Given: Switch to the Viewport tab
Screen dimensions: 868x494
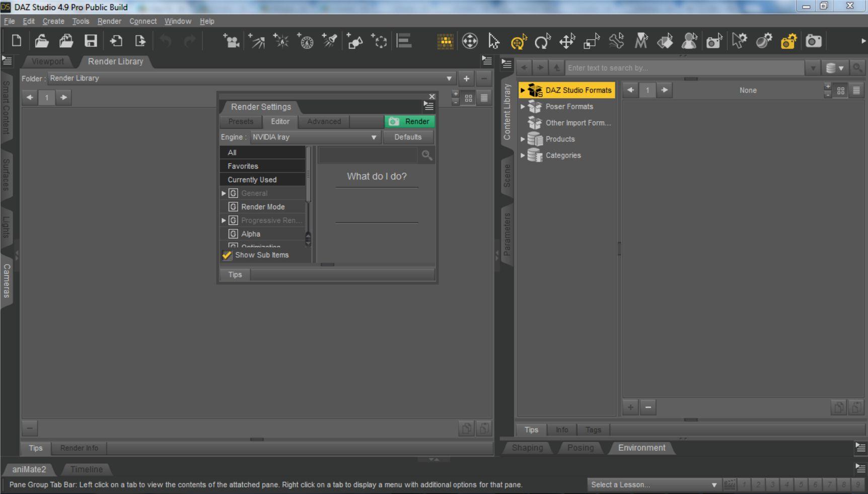Looking at the screenshot, I should (x=48, y=61).
